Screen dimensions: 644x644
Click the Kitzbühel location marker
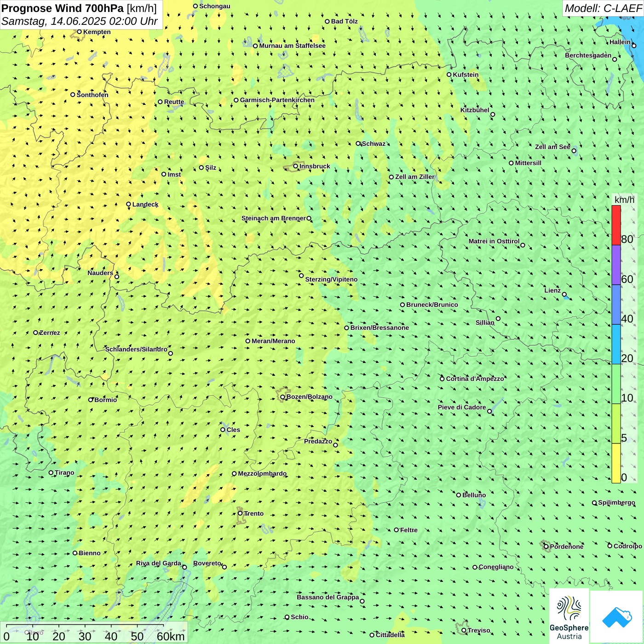(493, 115)
